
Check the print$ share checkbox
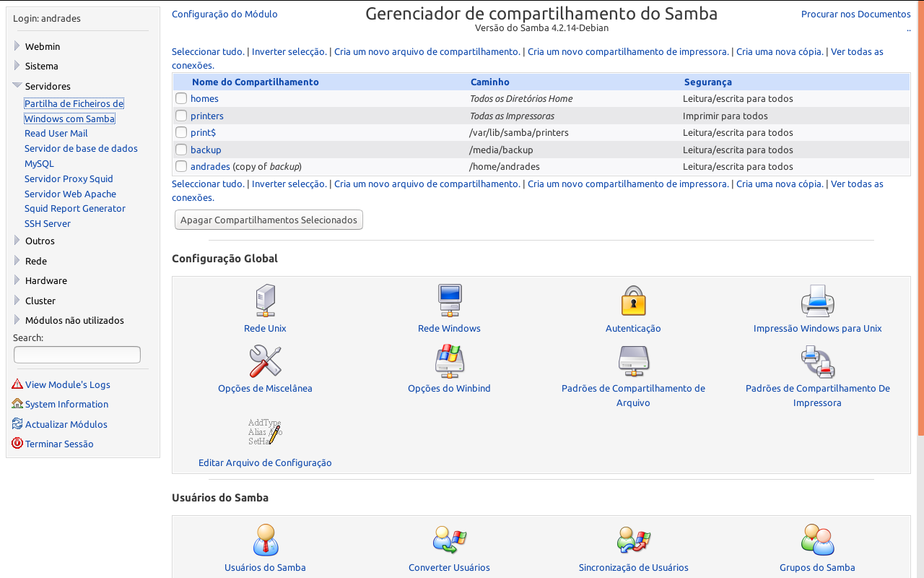coord(181,132)
